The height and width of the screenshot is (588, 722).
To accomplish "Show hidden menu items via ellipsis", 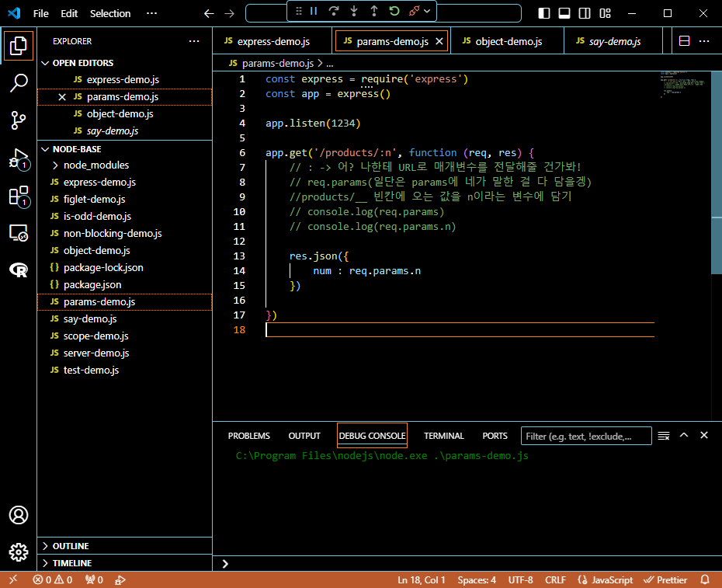I will click(x=151, y=13).
